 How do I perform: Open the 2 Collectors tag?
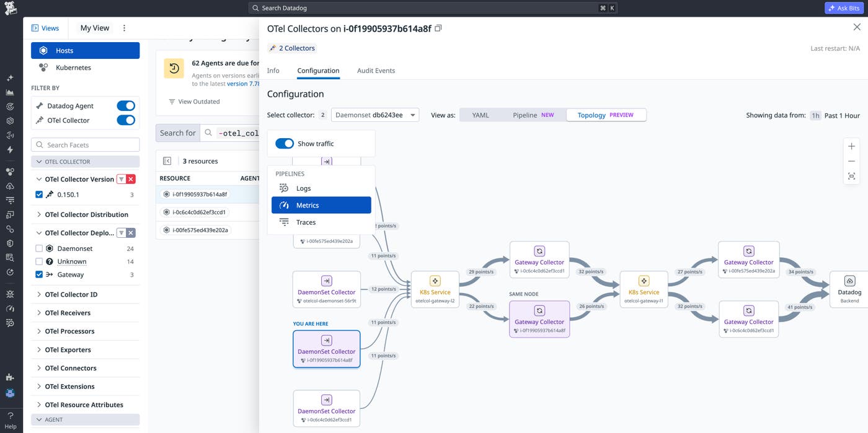point(292,48)
